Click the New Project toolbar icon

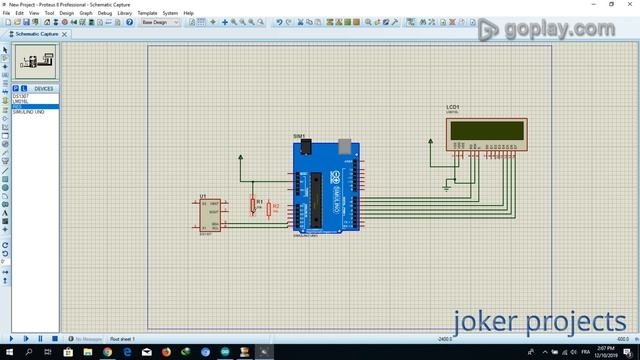[8, 22]
